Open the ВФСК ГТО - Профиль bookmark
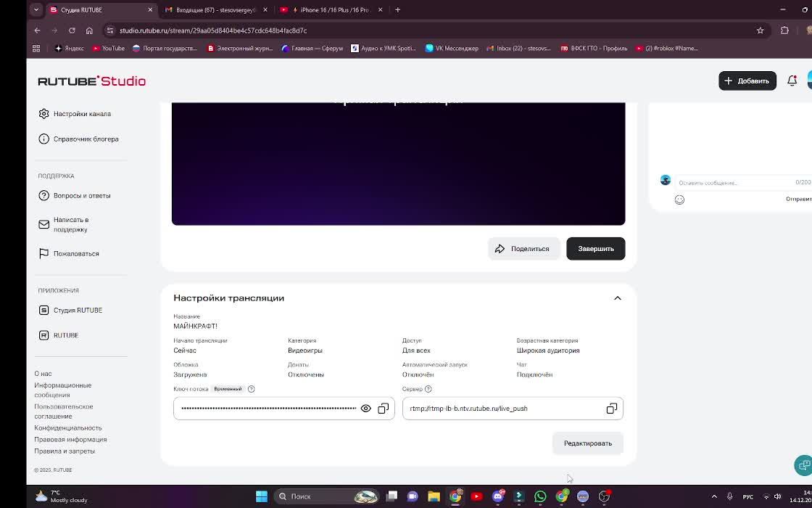This screenshot has width=812, height=508. click(594, 48)
